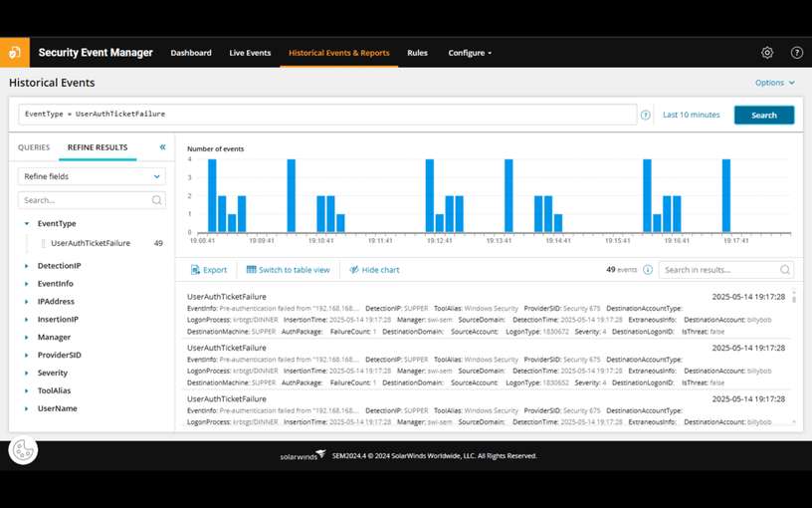Export the event results
812x508 pixels.
[x=209, y=270]
